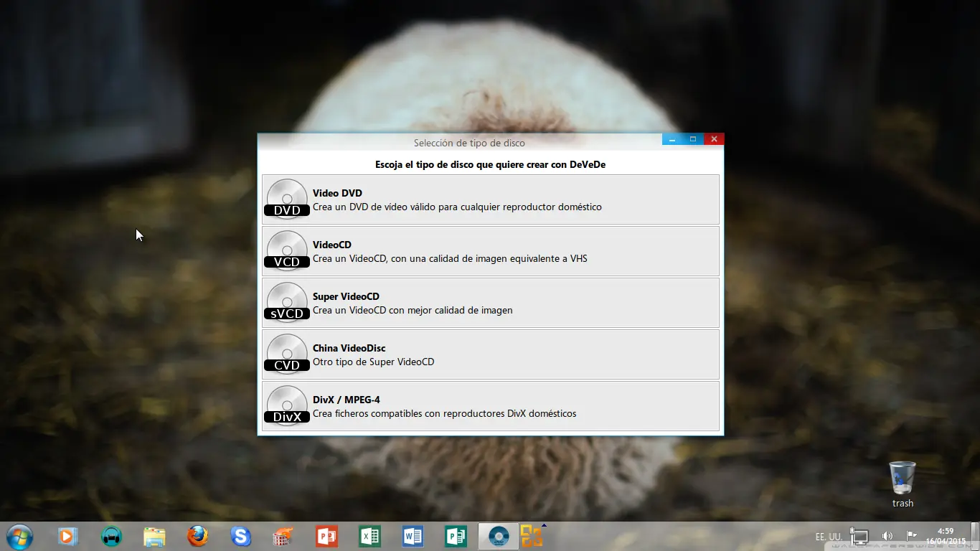Open the Windows Start menu
The image size is (980, 551).
point(19,537)
